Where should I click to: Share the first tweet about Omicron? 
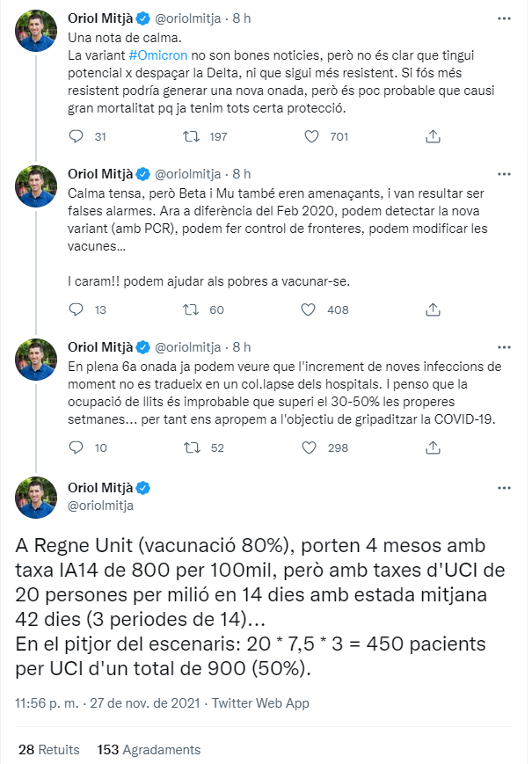tap(432, 136)
